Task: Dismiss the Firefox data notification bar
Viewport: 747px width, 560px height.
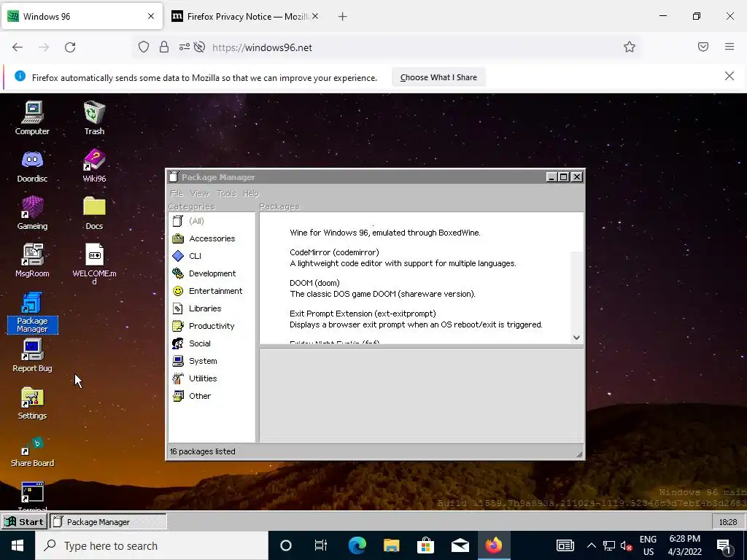Action: click(x=729, y=76)
